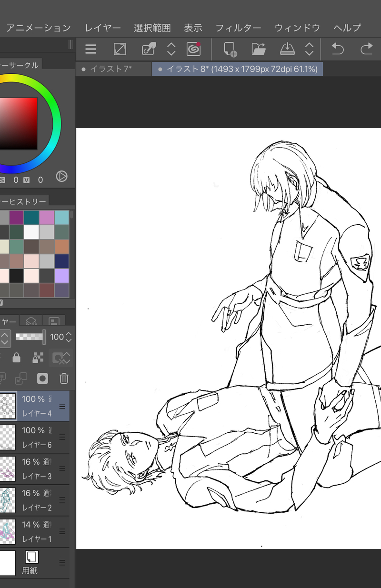The height and width of the screenshot is (588, 381).
Task: Click the create layer mask icon
Action: [x=42, y=379]
